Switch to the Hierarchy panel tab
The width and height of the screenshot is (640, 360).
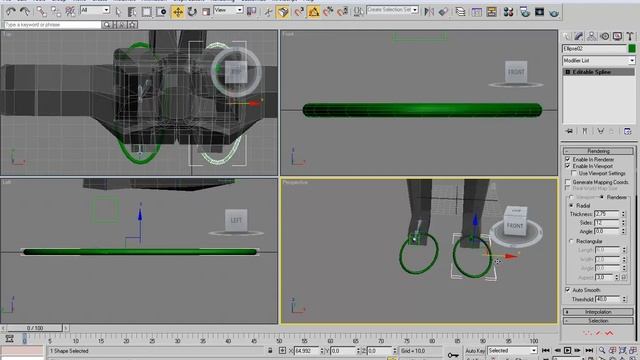pos(591,36)
